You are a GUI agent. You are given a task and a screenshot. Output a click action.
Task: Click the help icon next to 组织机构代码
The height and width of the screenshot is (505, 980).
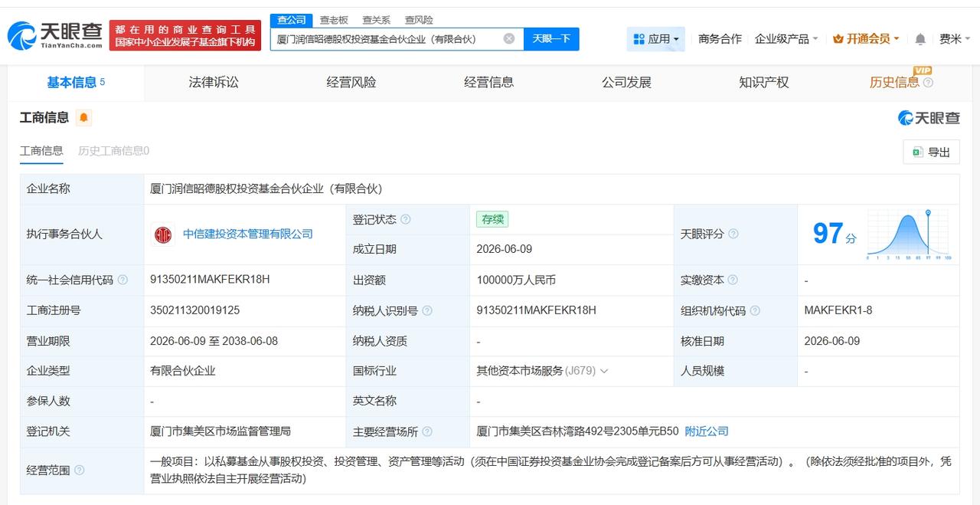[x=755, y=310]
